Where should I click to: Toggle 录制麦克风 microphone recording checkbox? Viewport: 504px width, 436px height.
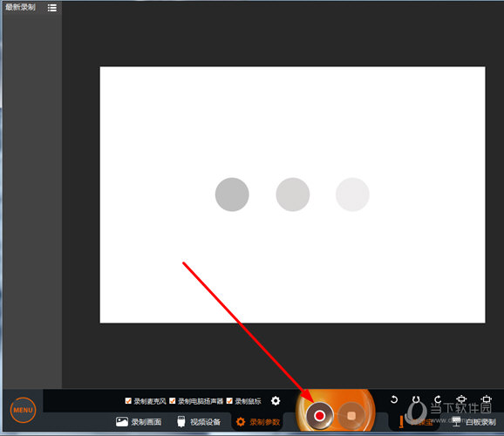pos(128,401)
